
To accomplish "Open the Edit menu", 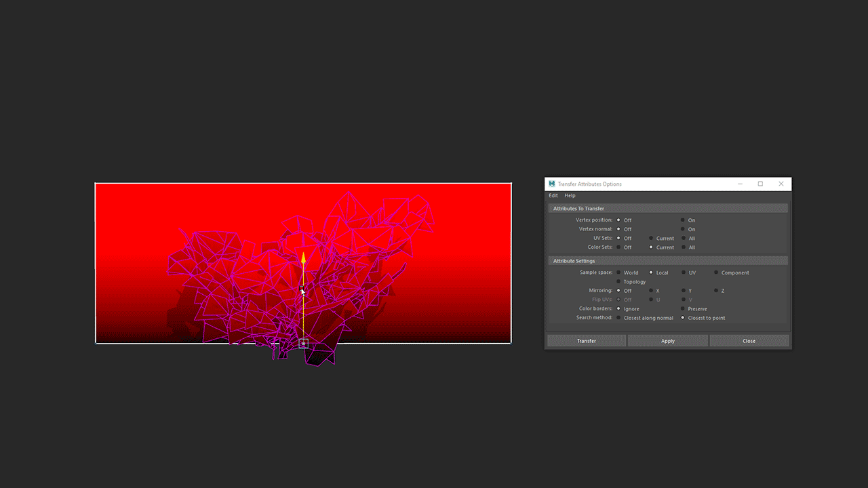I will click(553, 196).
